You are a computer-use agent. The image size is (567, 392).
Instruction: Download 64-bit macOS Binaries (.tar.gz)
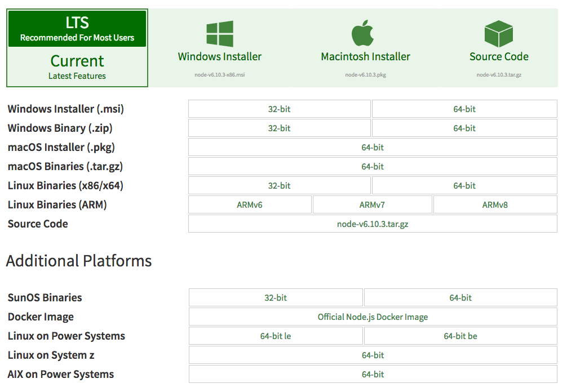tap(373, 166)
